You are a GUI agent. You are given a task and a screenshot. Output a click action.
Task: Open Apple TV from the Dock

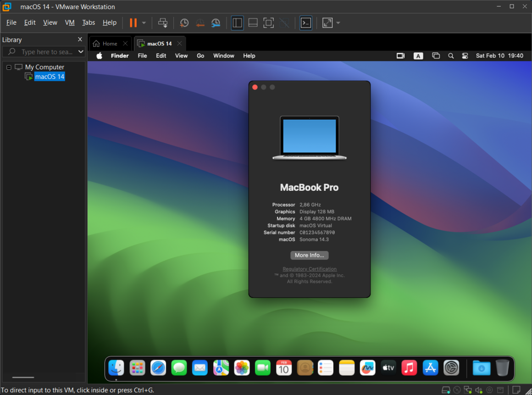388,368
